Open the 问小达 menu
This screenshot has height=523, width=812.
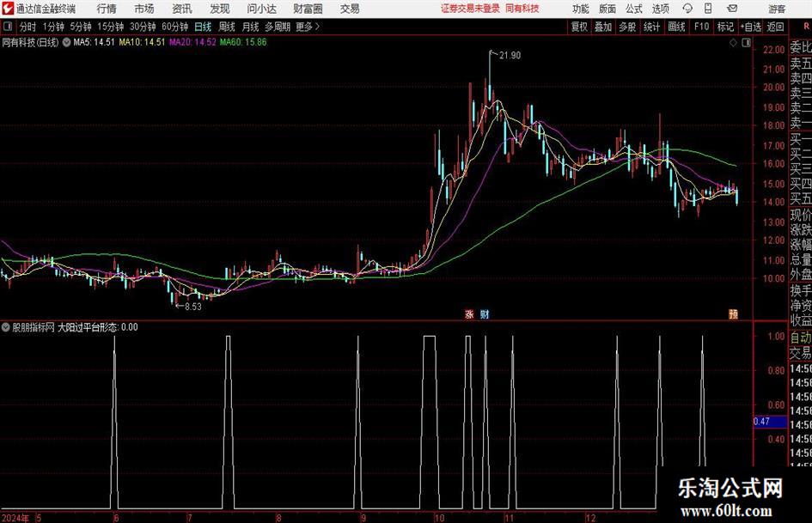[x=261, y=9]
